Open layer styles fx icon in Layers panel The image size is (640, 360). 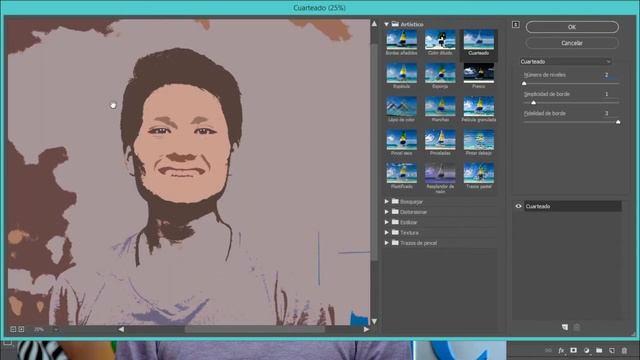pyautogui.click(x=561, y=351)
